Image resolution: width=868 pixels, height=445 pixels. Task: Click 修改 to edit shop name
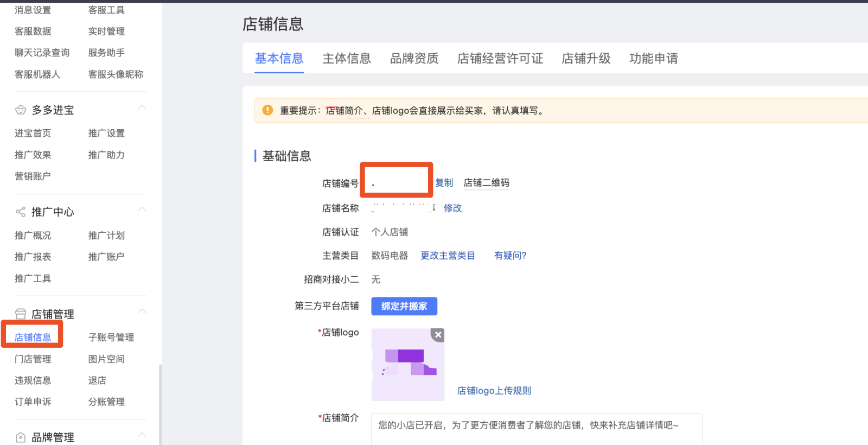[x=452, y=208]
